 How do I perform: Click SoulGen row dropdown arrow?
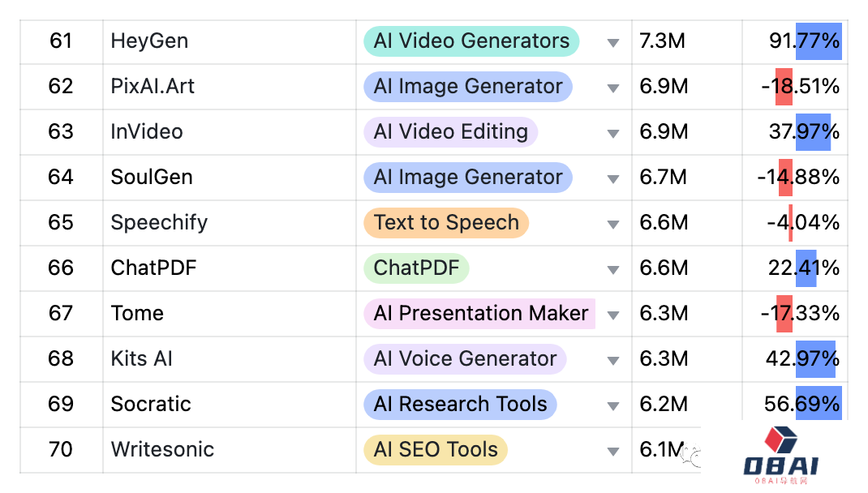coord(613,178)
